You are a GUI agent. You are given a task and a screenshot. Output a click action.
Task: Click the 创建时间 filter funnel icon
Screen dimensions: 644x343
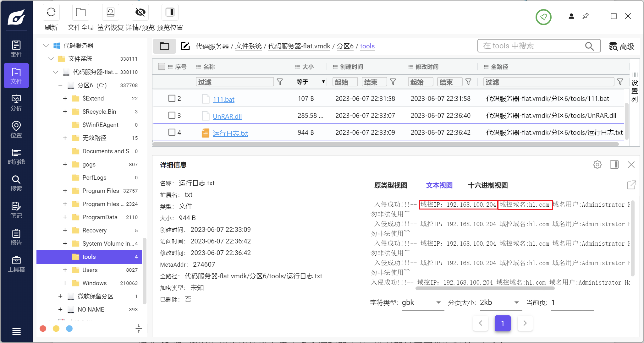click(393, 82)
